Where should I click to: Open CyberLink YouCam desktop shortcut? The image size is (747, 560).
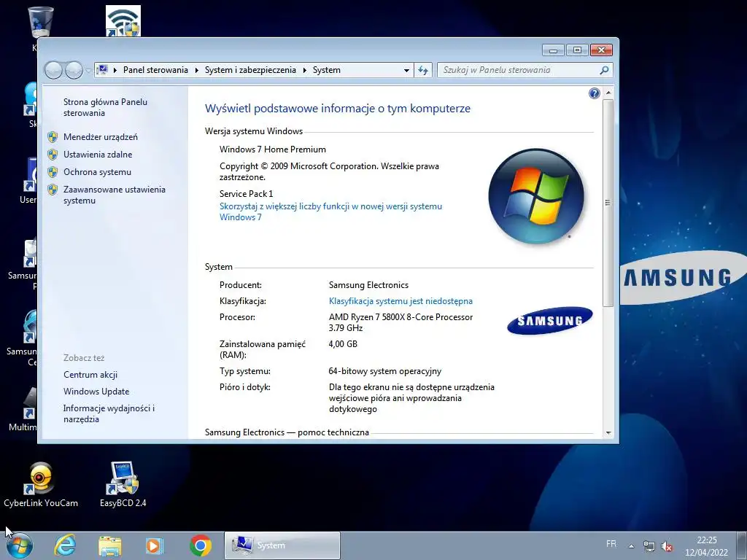tap(41, 484)
